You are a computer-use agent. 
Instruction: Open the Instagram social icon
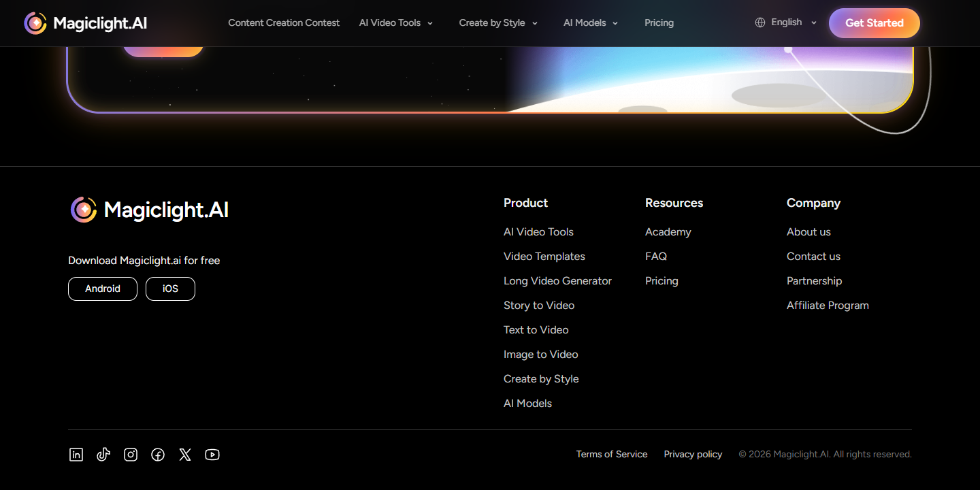(x=131, y=455)
